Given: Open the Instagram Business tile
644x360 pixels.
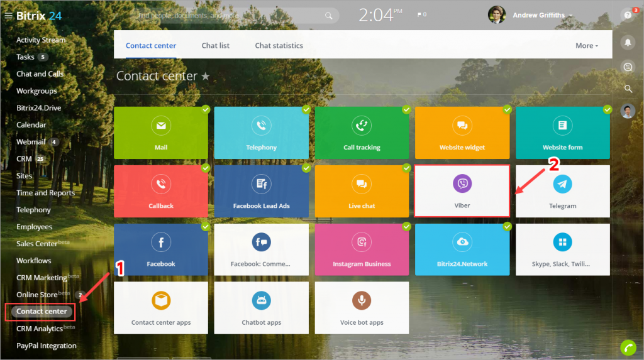Looking at the screenshot, I should tap(362, 249).
